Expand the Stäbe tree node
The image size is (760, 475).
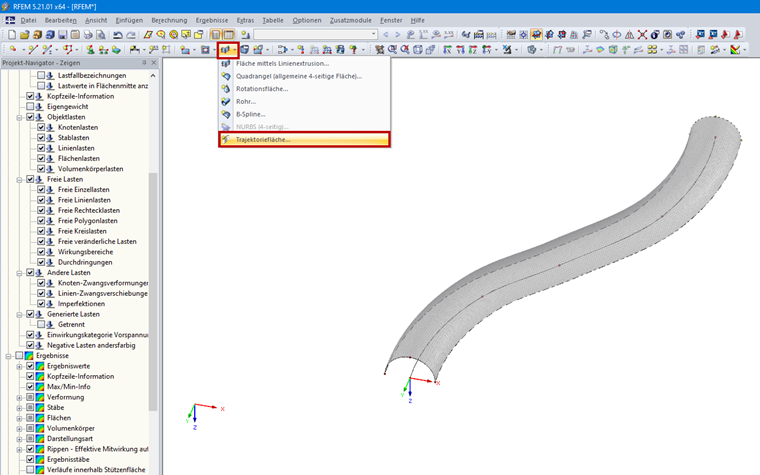tap(19, 408)
